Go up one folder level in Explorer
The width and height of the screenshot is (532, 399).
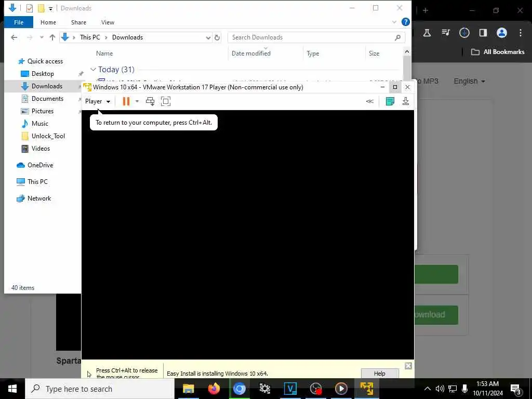click(x=52, y=37)
